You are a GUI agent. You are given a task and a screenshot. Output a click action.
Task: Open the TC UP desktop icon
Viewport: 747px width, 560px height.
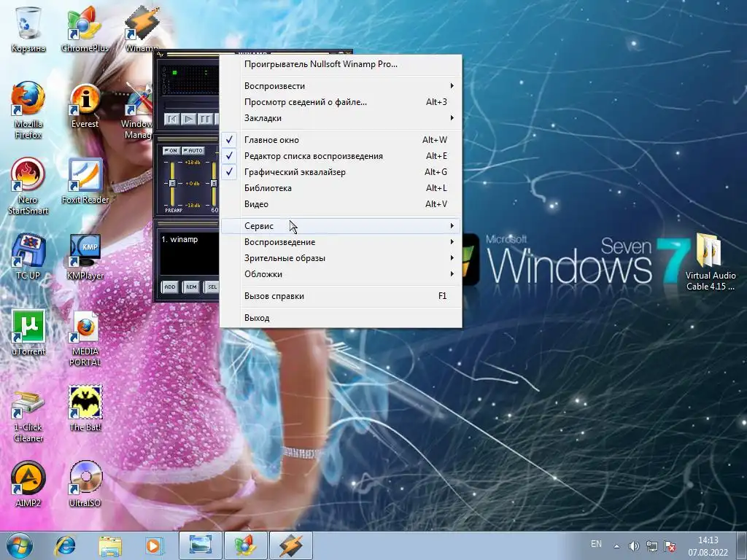pos(28,256)
